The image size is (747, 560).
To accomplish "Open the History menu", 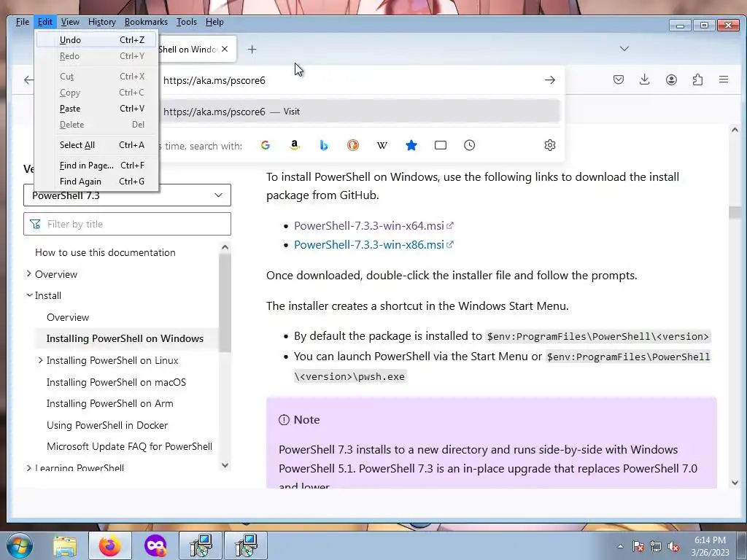I will [x=102, y=22].
